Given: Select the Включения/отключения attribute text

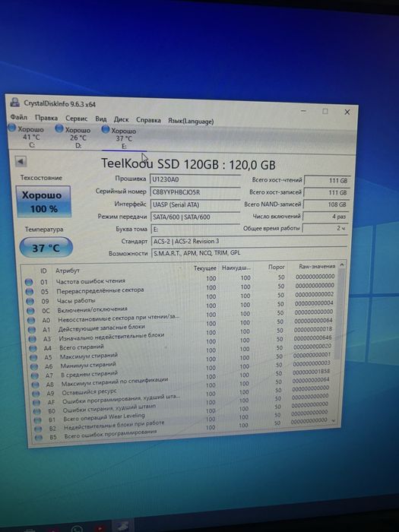Looking at the screenshot, I should 92,309.
